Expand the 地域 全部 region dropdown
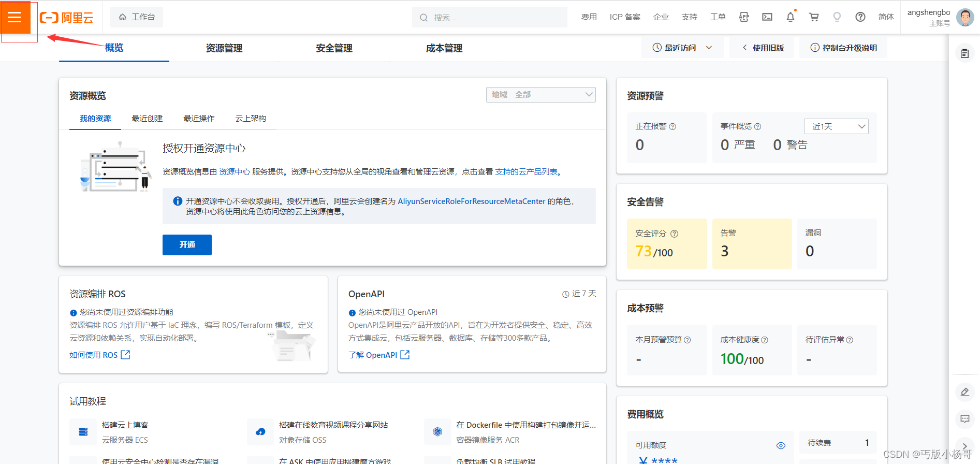This screenshot has height=464, width=980. [540, 95]
